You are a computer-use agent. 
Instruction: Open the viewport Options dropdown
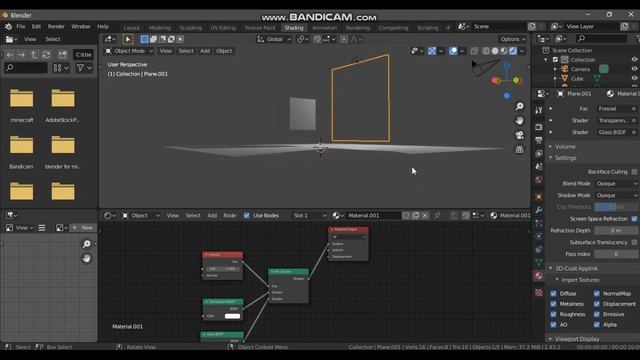pyautogui.click(x=513, y=39)
